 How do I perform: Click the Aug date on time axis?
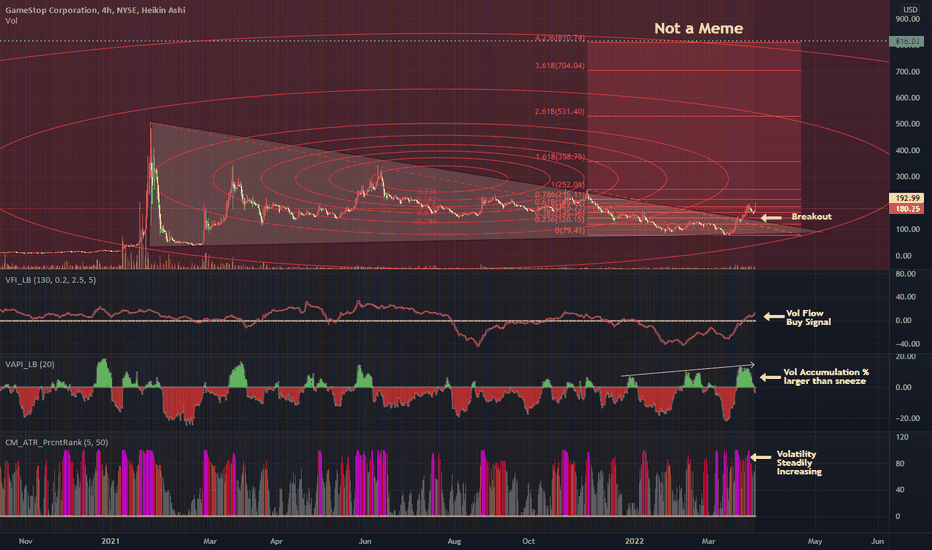454,541
